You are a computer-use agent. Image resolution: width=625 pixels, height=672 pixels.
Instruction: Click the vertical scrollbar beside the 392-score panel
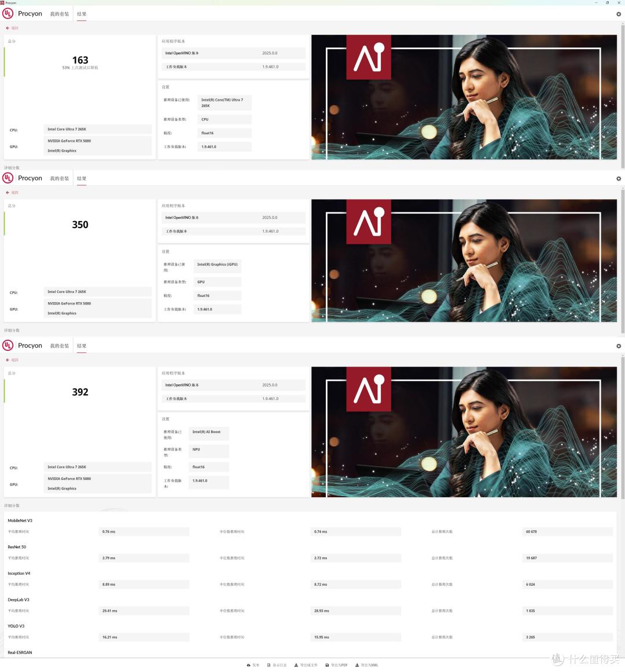623,428
